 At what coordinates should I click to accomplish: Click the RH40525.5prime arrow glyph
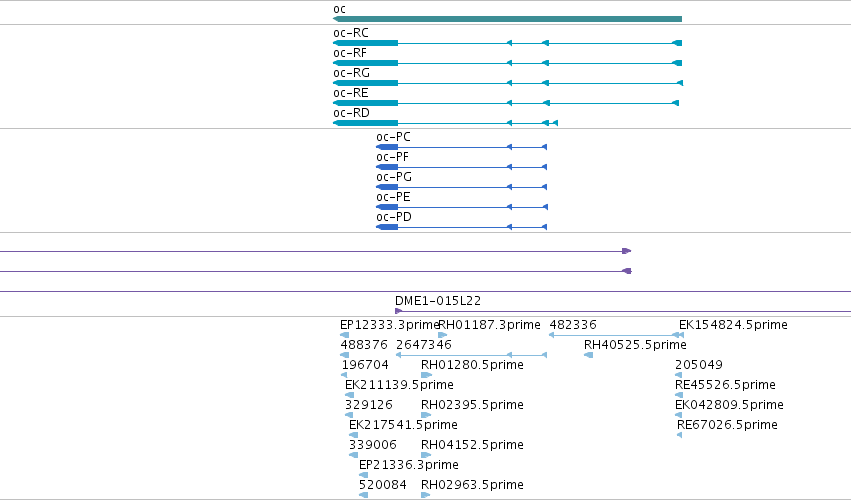coord(588,356)
